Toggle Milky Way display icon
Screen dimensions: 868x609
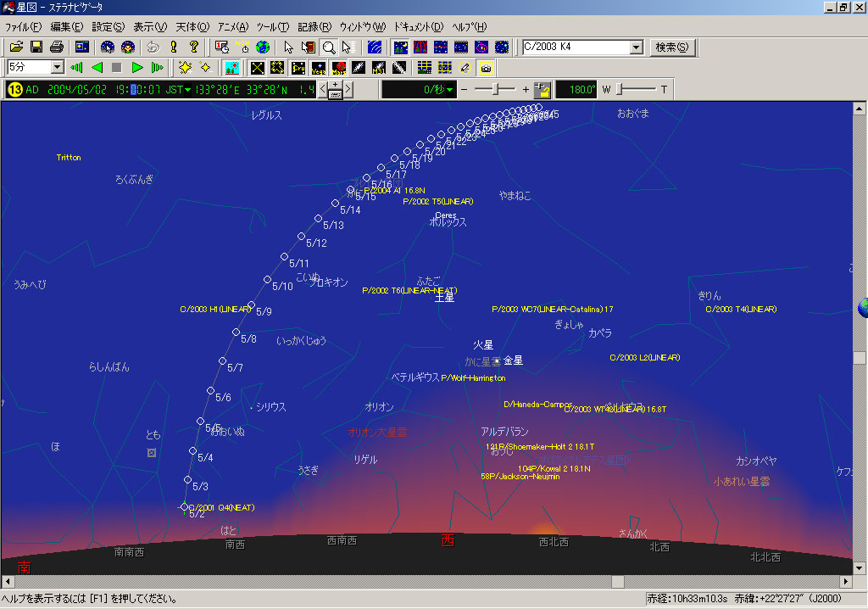point(398,68)
